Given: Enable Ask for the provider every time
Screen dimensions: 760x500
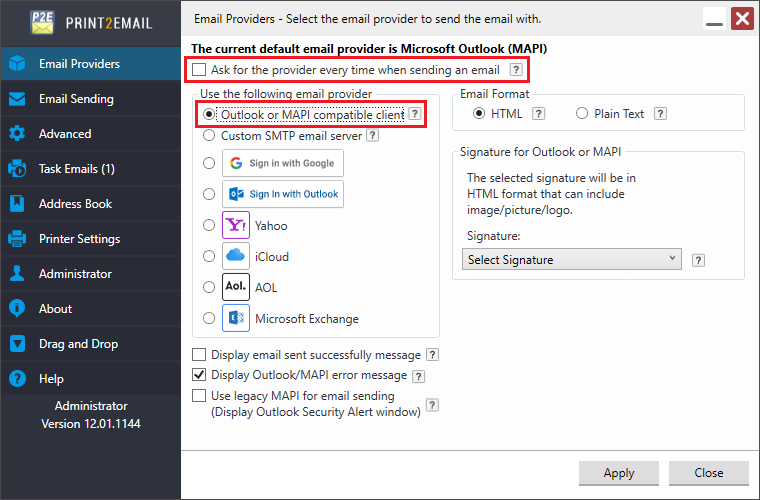Looking at the screenshot, I should tap(199, 70).
